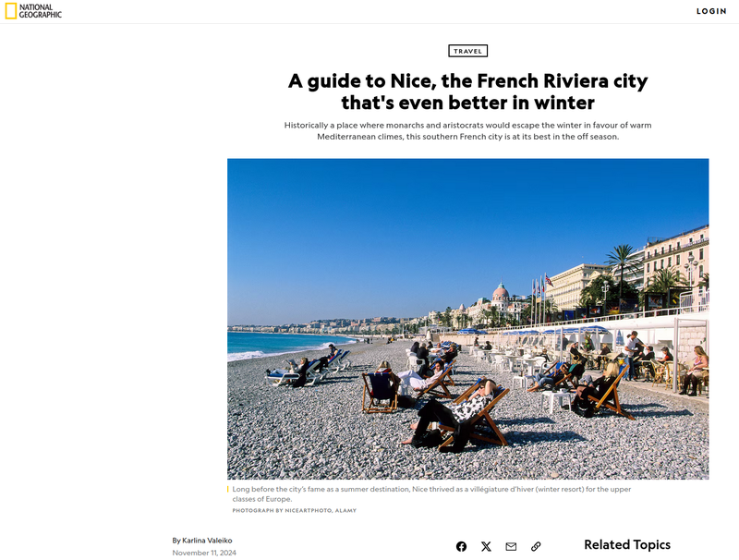
Task: Open the Nice beach hero photograph
Action: pyautogui.click(x=467, y=319)
